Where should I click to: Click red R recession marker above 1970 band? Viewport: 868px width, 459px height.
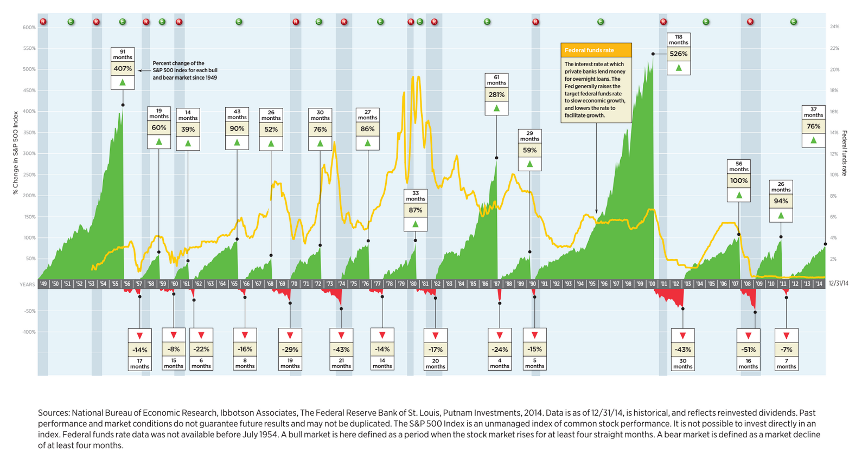(x=296, y=22)
